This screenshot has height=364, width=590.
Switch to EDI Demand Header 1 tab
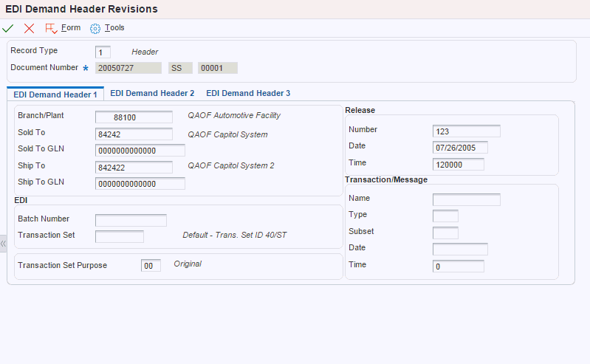pos(55,94)
